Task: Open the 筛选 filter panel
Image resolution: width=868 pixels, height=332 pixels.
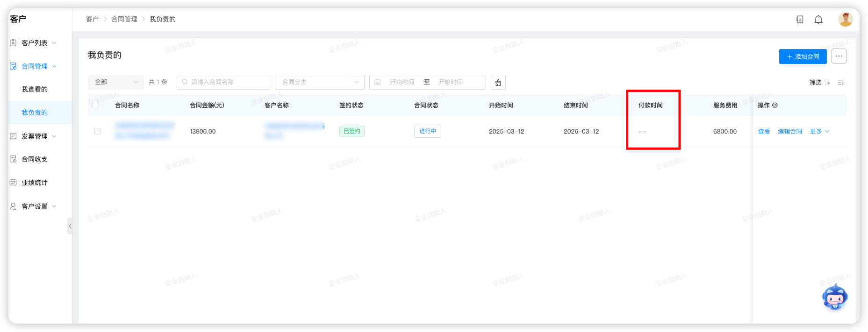Action: (819, 82)
